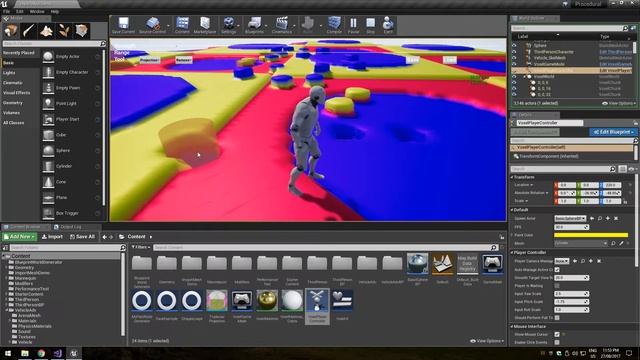Select the Foliage mode icon
Image resolution: width=640 pixels, height=360 pixels.
tap(64, 31)
